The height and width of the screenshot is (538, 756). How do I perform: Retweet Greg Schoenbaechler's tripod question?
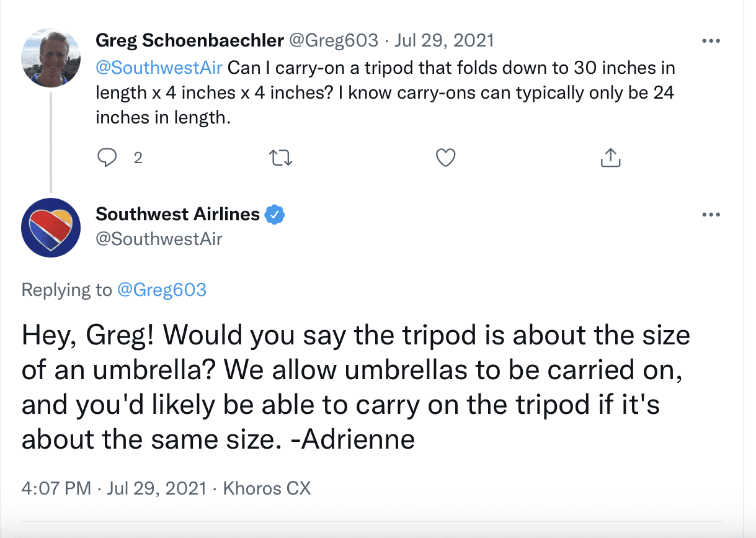pos(282,158)
